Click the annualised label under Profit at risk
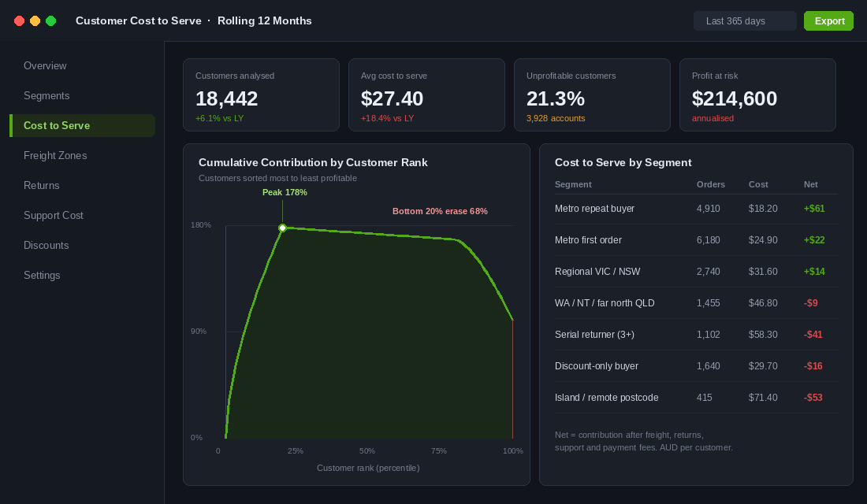The image size is (867, 504). pos(713,118)
